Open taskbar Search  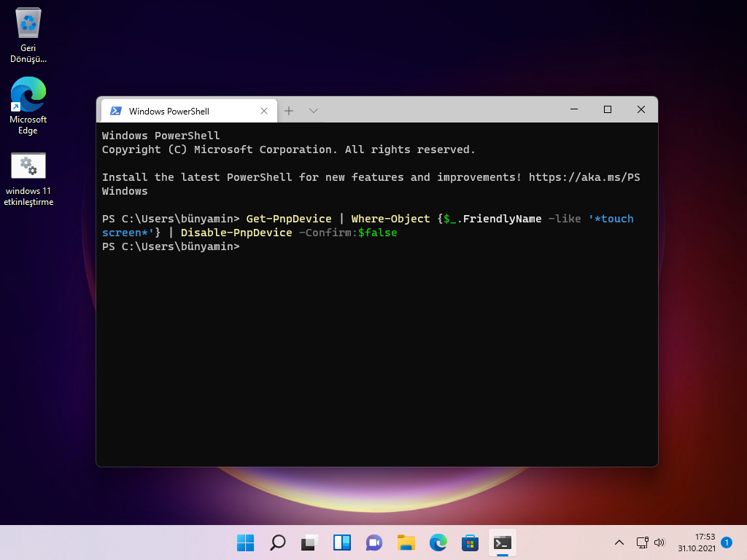[278, 542]
